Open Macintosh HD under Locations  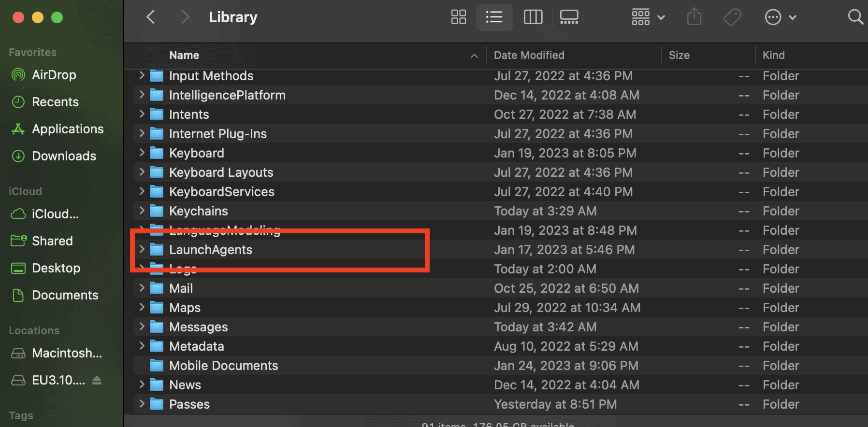point(67,353)
